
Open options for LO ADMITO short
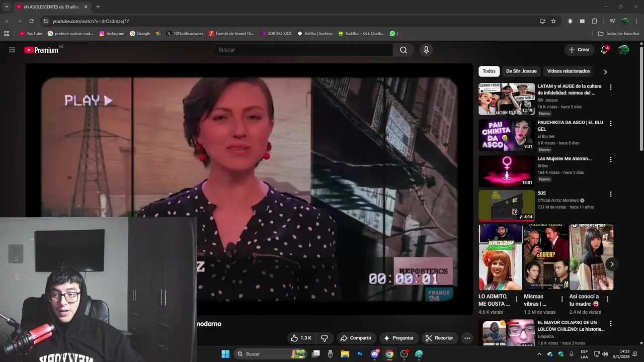tap(516, 299)
